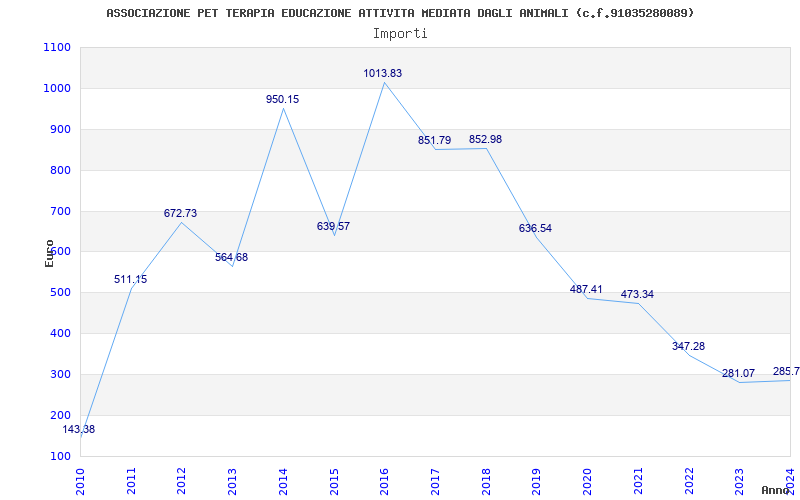This screenshot has height=500, width=800.
Task: Select data label 564.68
Action: coord(231,257)
